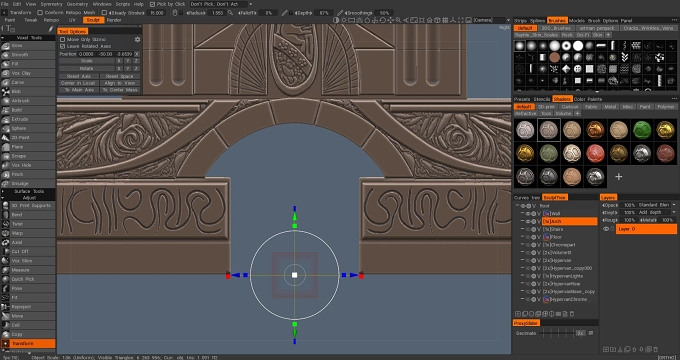The width and height of the screenshot is (680, 360).
Task: Select the Twist adjust tool
Action: [x=28, y=224]
